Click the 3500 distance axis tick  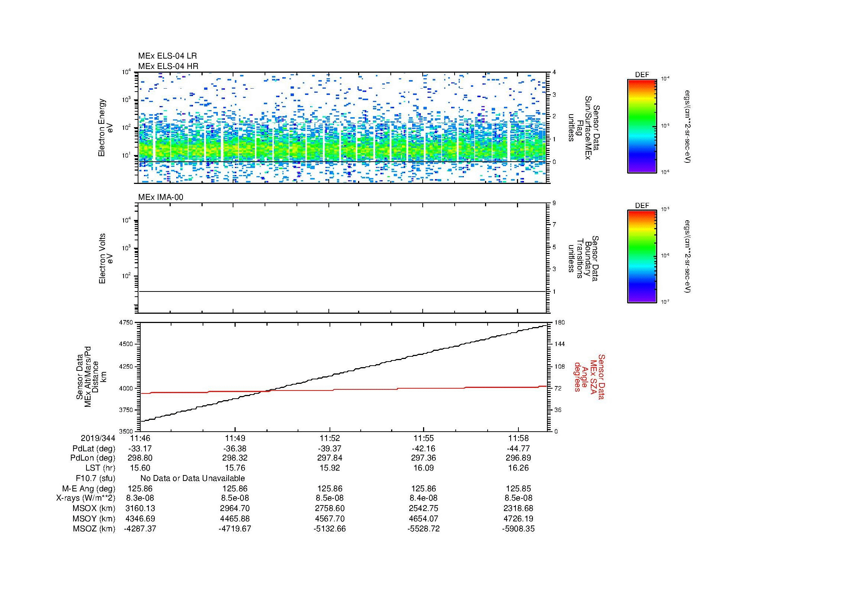[x=127, y=431]
